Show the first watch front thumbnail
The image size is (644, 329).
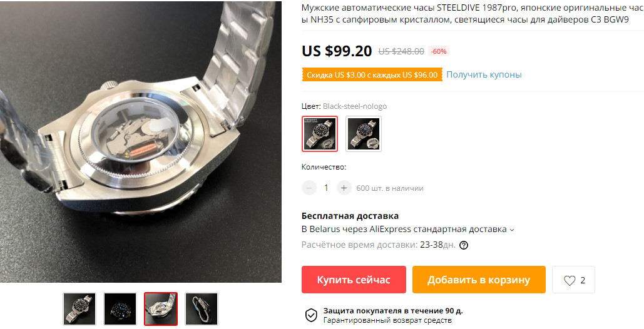point(79,309)
